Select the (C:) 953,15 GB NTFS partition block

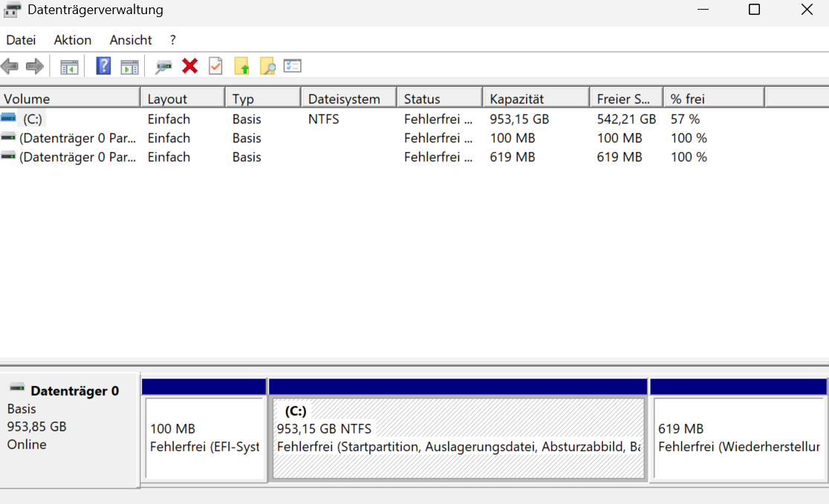point(458,439)
